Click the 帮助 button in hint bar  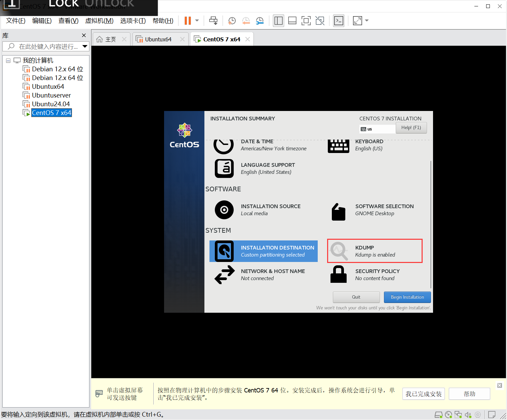point(469,394)
